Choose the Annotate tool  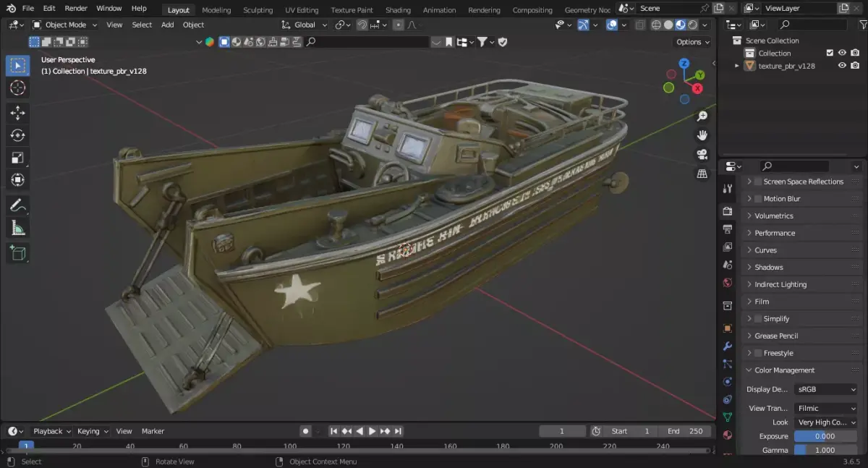18,205
